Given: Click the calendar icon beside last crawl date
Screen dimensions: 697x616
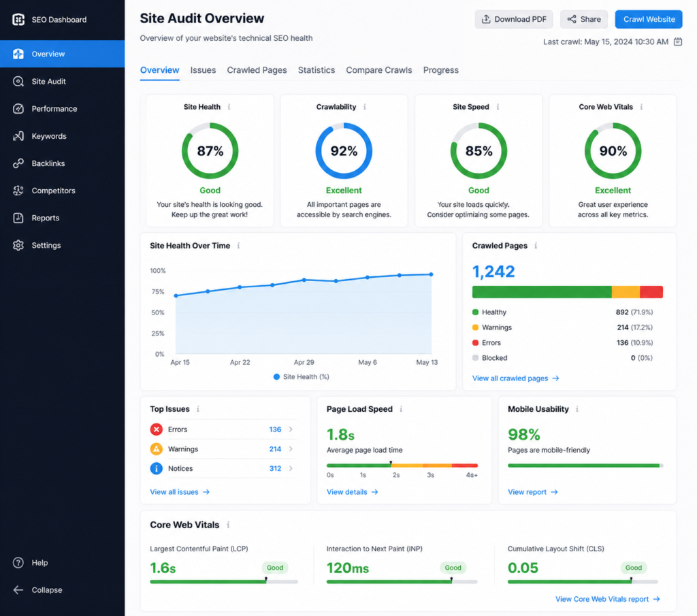Looking at the screenshot, I should [x=678, y=42].
